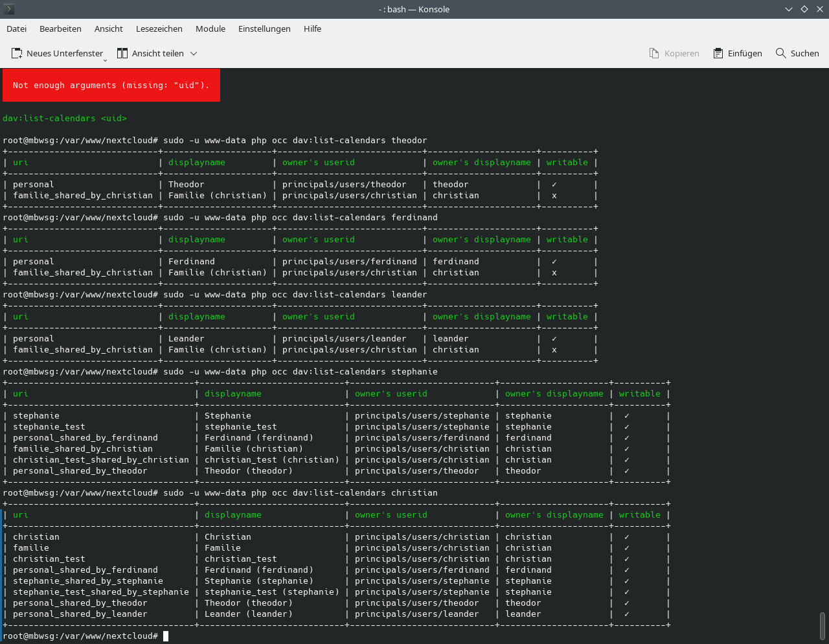Click the Einfügen paste icon
The image size is (829, 644).
point(718,53)
